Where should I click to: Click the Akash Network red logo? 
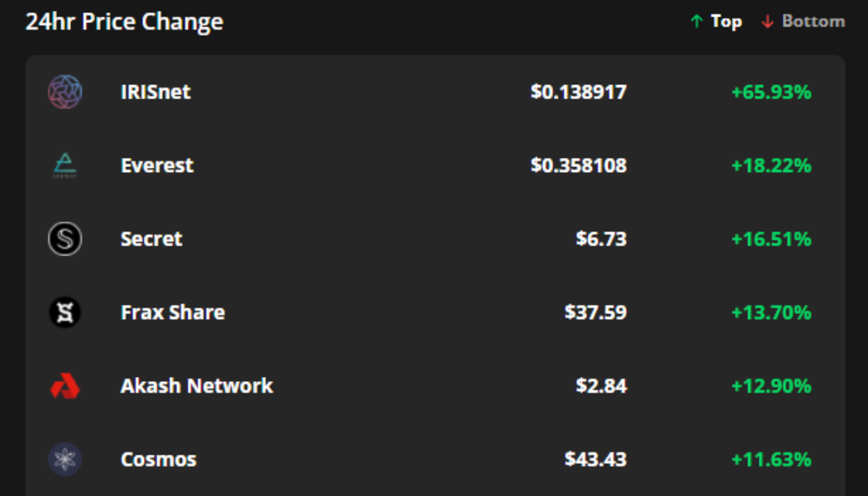coord(64,386)
